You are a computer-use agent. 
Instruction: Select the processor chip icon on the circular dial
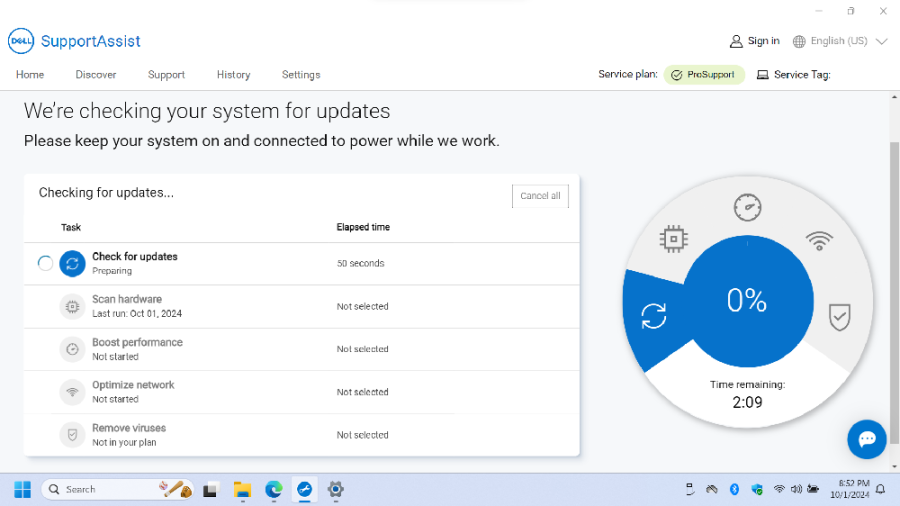click(x=674, y=239)
